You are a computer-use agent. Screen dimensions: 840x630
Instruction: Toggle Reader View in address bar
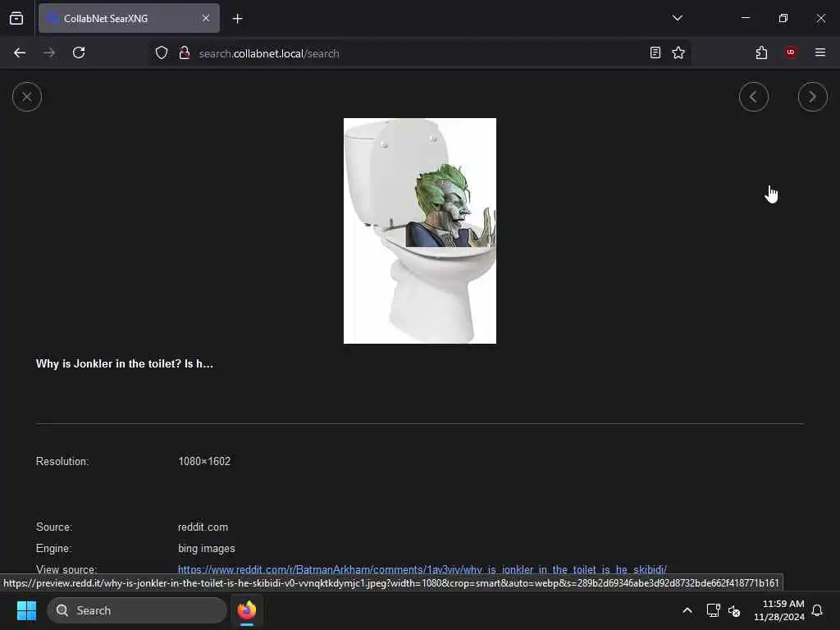click(655, 52)
